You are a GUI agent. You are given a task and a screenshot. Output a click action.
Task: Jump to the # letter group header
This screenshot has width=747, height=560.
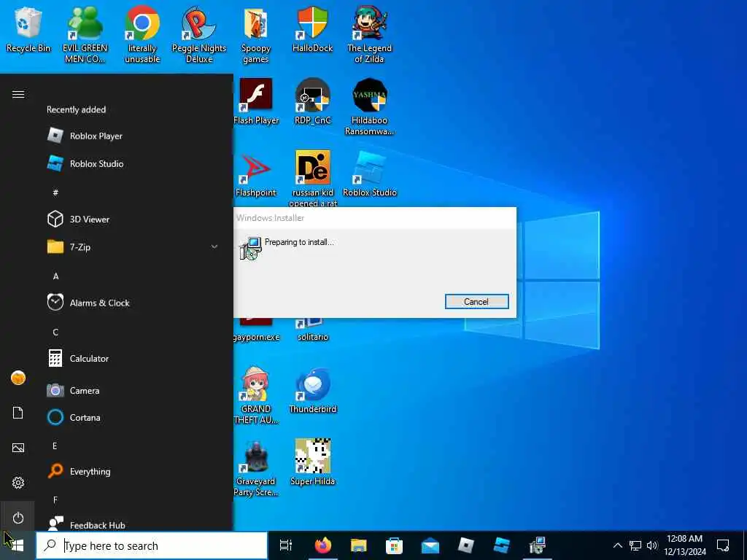tap(55, 192)
